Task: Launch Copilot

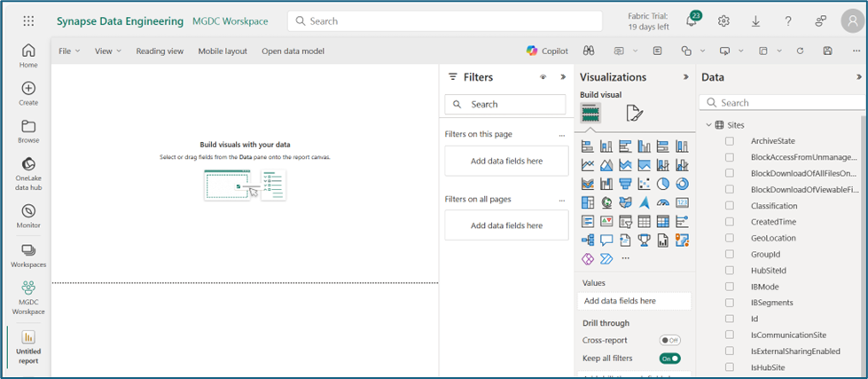Action: coord(547,51)
